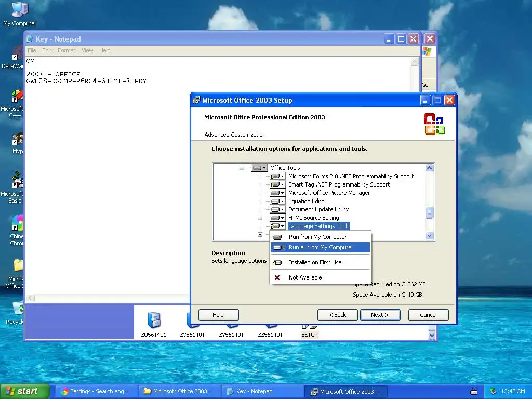This screenshot has height=399, width=532.
Task: Select the Chinese Chrome desktop shortcut
Action: (17, 230)
